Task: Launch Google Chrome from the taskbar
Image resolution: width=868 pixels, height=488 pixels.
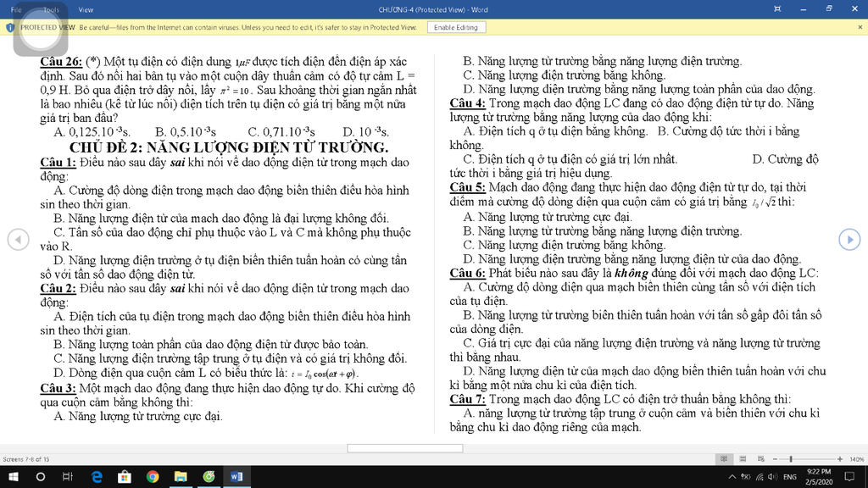Action: (153, 476)
